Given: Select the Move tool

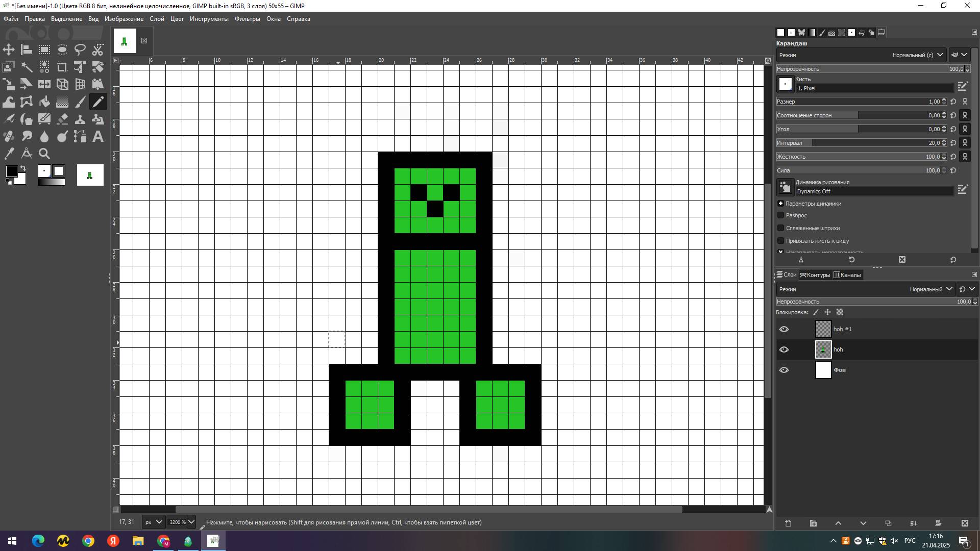Looking at the screenshot, I should point(9,49).
